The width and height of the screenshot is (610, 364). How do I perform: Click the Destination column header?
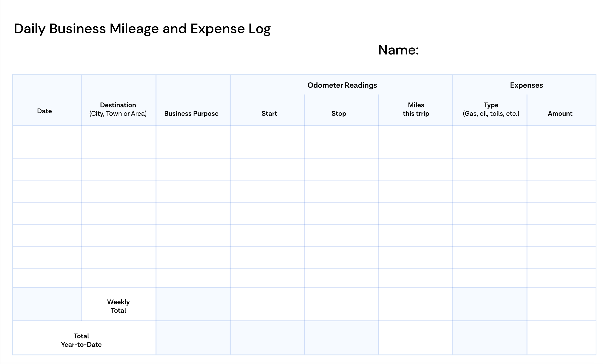point(118,109)
